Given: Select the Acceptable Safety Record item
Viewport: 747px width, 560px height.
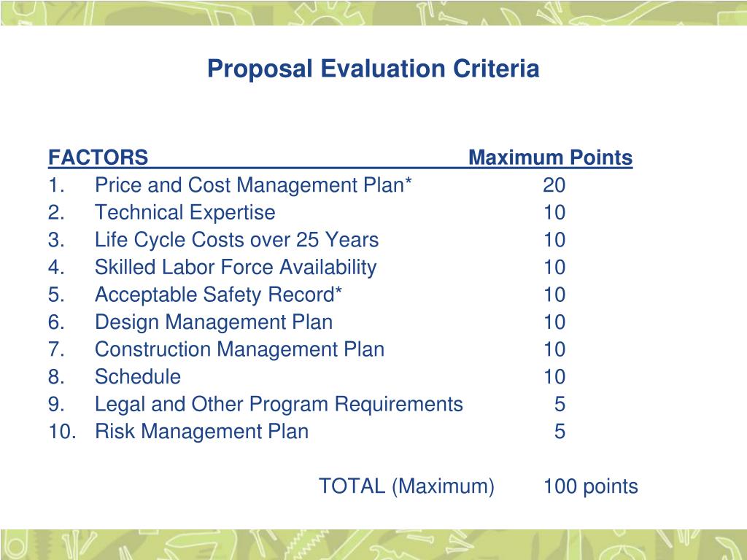Looking at the screenshot, I should pyautogui.click(x=218, y=295).
